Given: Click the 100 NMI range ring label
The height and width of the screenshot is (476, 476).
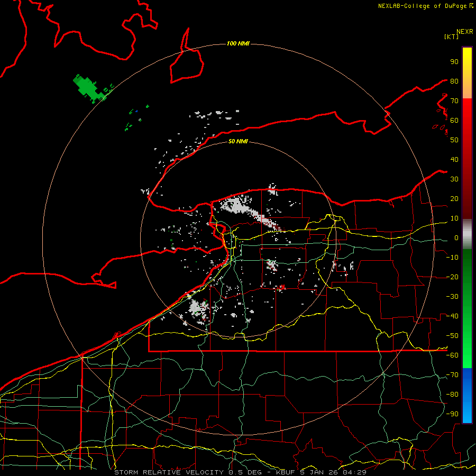Looking at the screenshot, I should [238, 44].
